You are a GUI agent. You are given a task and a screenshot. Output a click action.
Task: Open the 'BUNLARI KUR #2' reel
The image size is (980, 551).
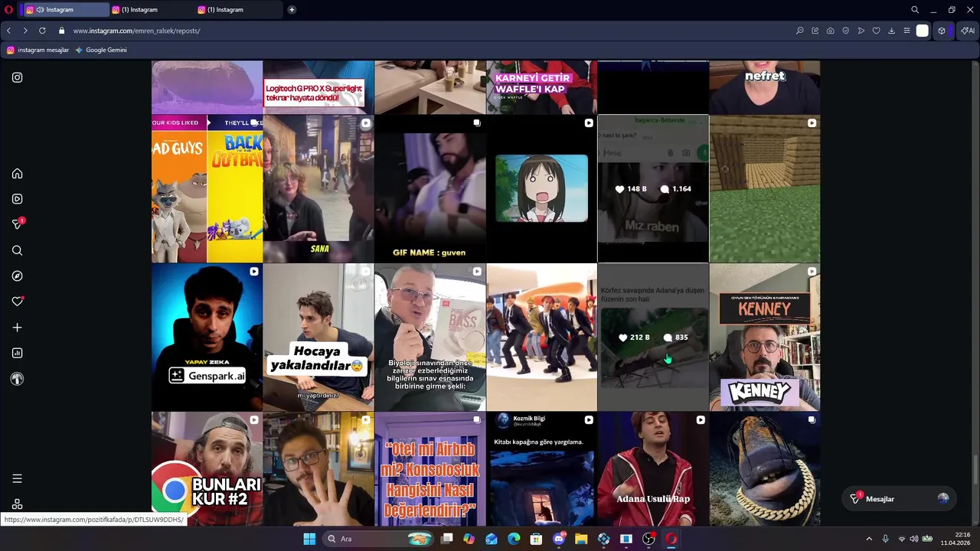(207, 469)
